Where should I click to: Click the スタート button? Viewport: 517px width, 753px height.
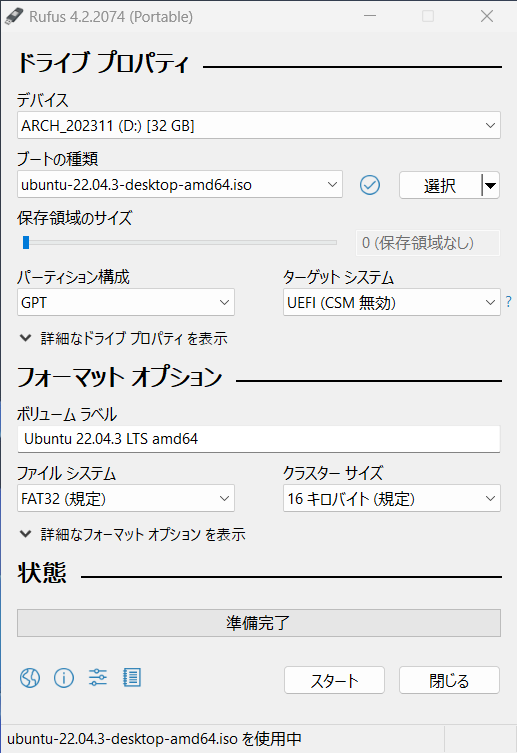point(334,680)
